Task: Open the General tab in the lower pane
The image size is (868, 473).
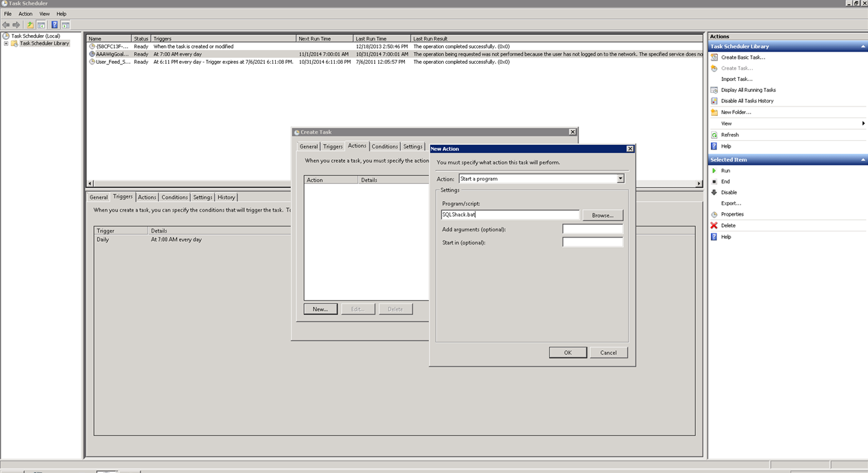Action: pos(99,197)
